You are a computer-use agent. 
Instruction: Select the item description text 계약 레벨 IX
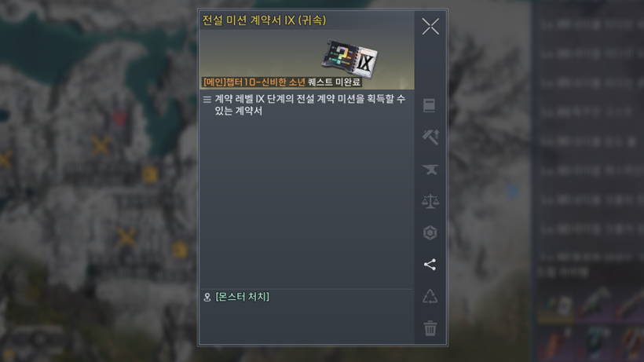point(310,104)
